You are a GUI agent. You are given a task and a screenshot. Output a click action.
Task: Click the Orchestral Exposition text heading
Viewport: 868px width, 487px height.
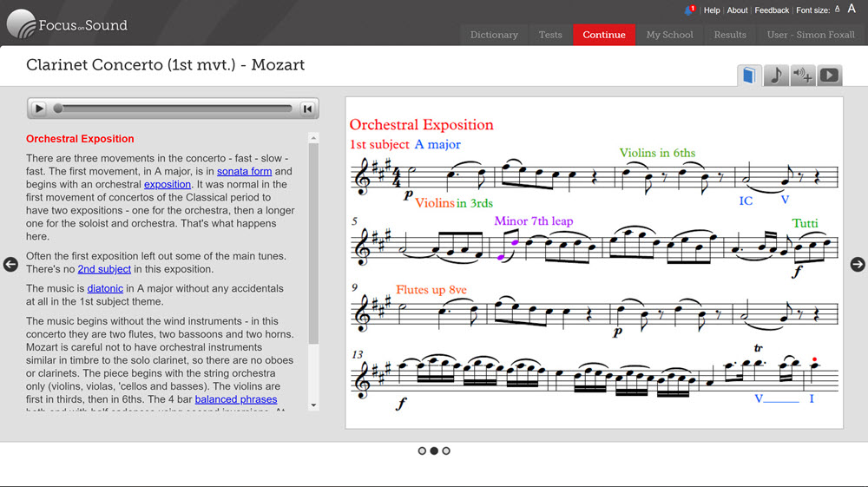(x=80, y=139)
